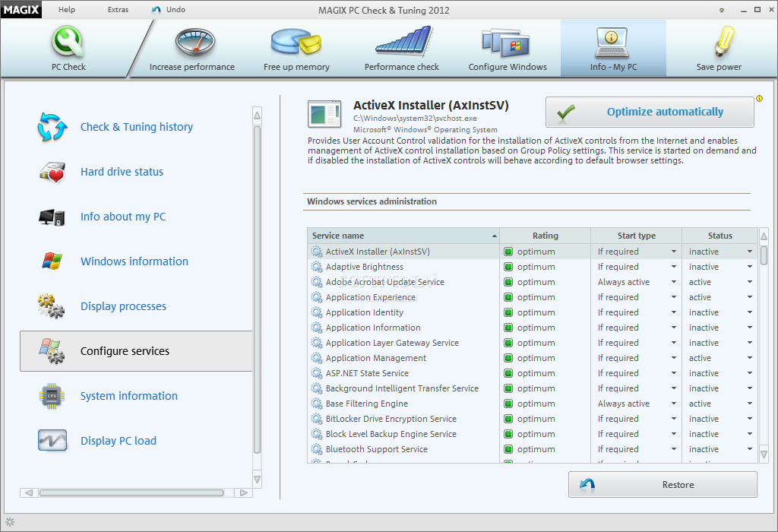Viewport: 778px width, 532px height.
Task: Click services list scroll up arrow
Action: pos(764,236)
